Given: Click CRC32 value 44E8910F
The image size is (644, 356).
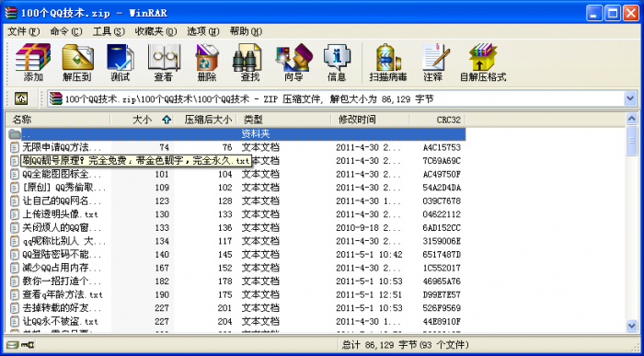Looking at the screenshot, I should [442, 321].
